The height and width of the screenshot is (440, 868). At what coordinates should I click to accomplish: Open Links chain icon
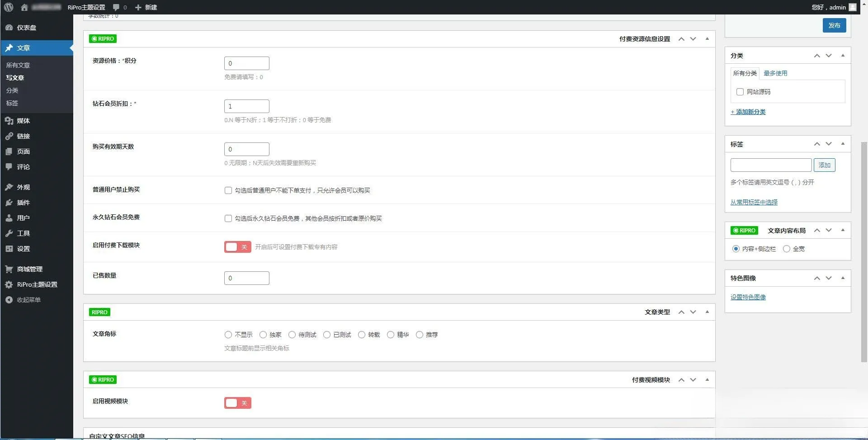(x=9, y=136)
